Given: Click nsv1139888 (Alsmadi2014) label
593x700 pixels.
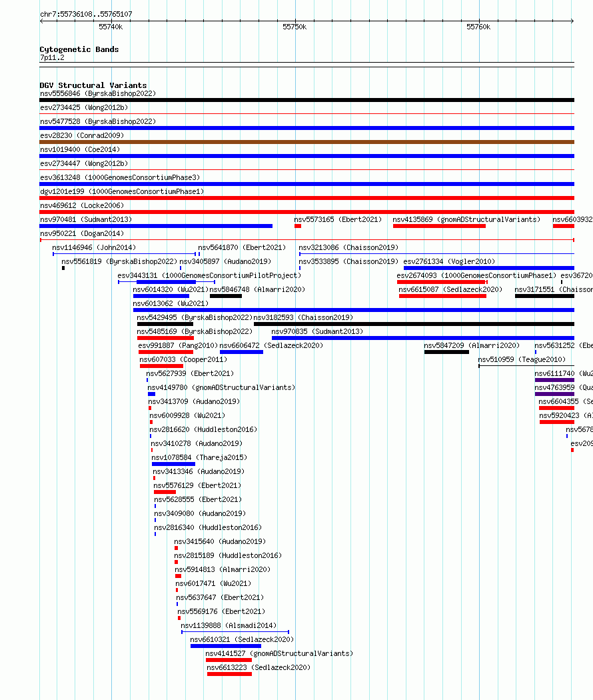Looking at the screenshot, I should click(229, 625).
